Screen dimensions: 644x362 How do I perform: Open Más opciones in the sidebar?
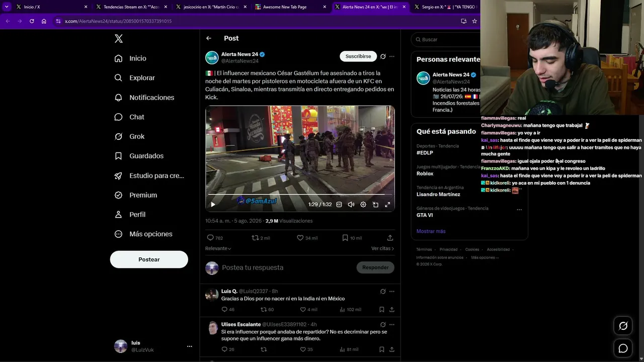[143, 234]
